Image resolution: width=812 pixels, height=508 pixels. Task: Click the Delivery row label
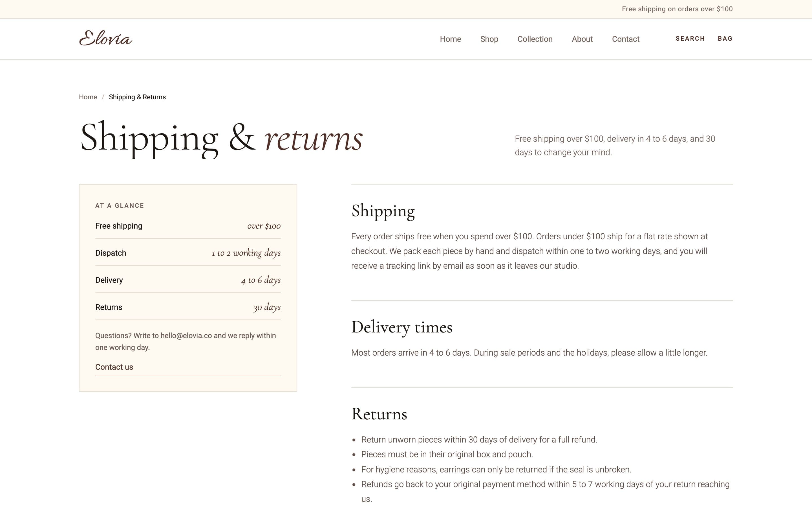tap(109, 280)
